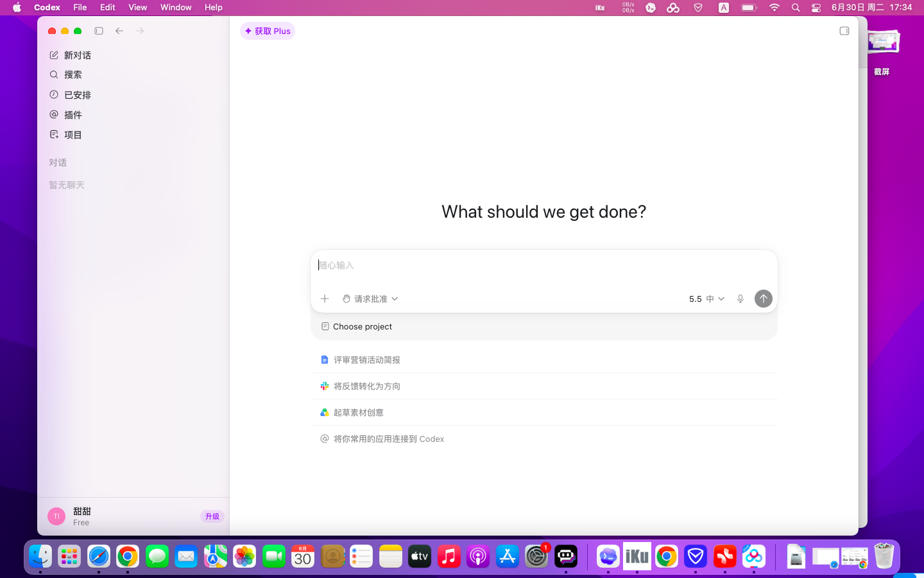
Task: Open the Codex app menu
Action: [47, 8]
